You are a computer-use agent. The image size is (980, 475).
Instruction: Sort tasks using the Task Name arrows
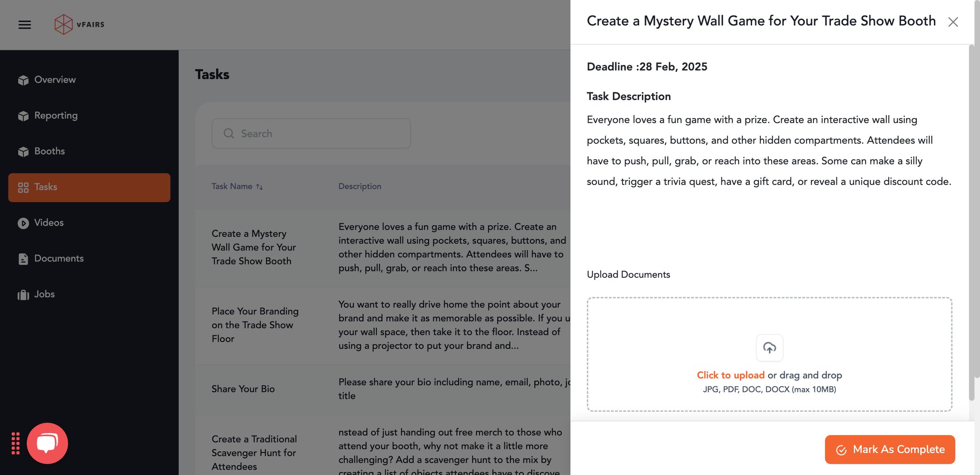click(x=259, y=186)
